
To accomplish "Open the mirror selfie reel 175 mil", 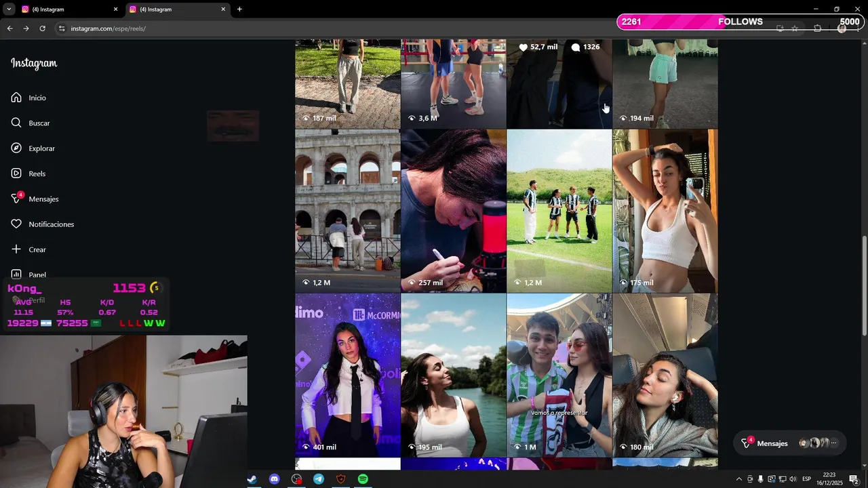I will point(665,211).
